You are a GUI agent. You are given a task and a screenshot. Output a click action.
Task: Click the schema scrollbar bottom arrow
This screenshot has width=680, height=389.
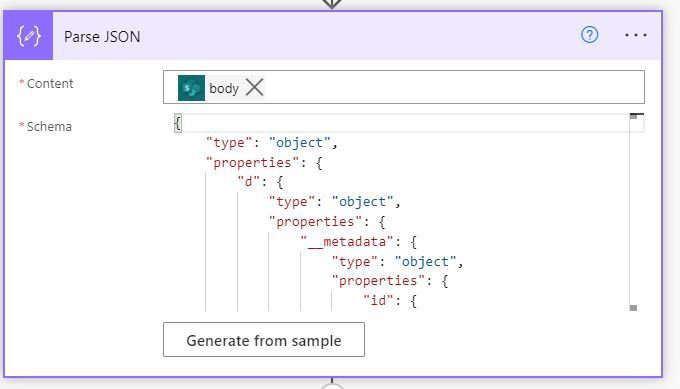[x=633, y=308]
